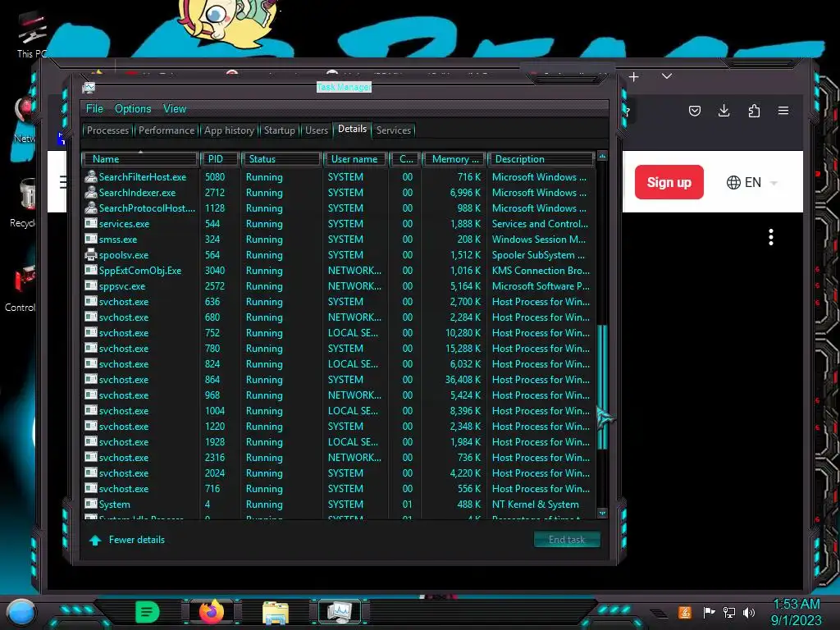Switch to the Services tab
This screenshot has width=840, height=630.
pyautogui.click(x=393, y=130)
